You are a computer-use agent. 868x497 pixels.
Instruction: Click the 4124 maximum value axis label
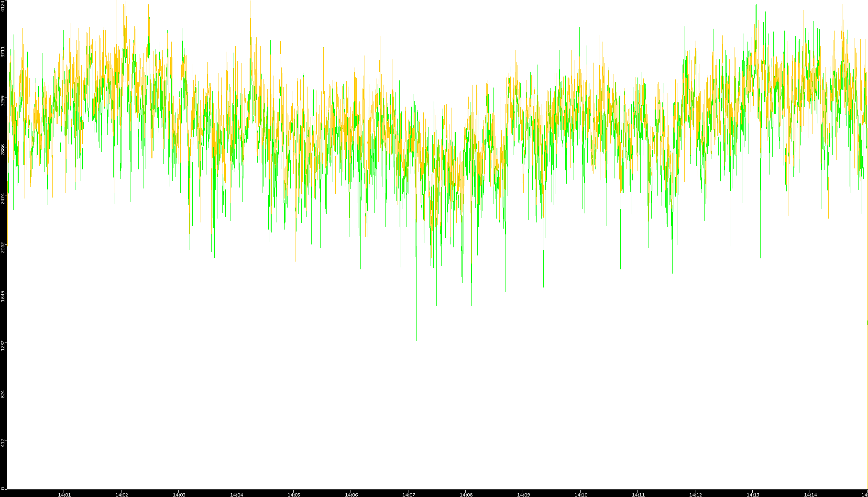click(x=3, y=6)
